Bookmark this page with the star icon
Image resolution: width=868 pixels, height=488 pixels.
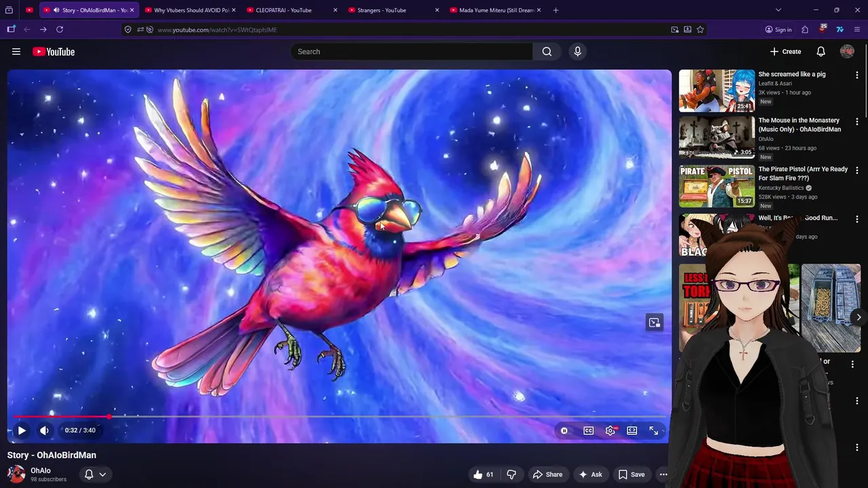[701, 29]
